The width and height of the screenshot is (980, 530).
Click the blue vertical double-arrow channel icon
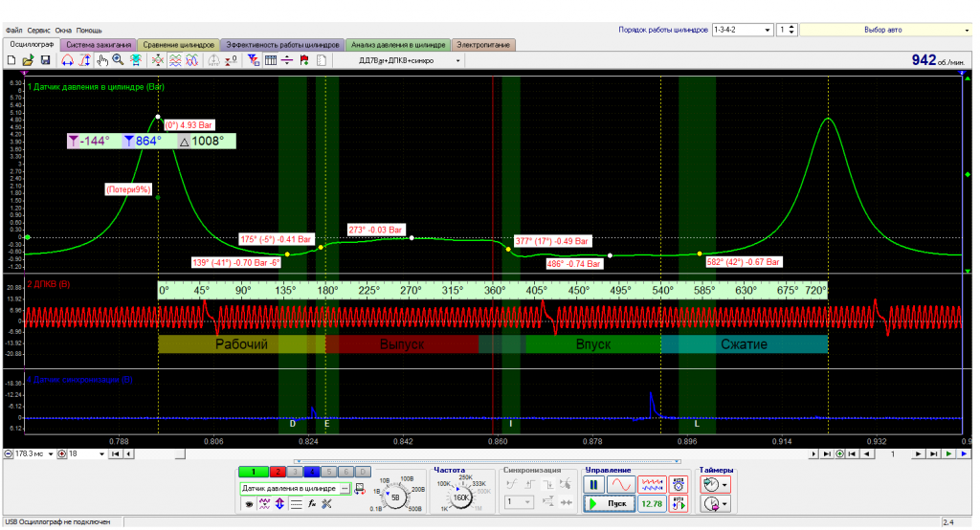(279, 504)
